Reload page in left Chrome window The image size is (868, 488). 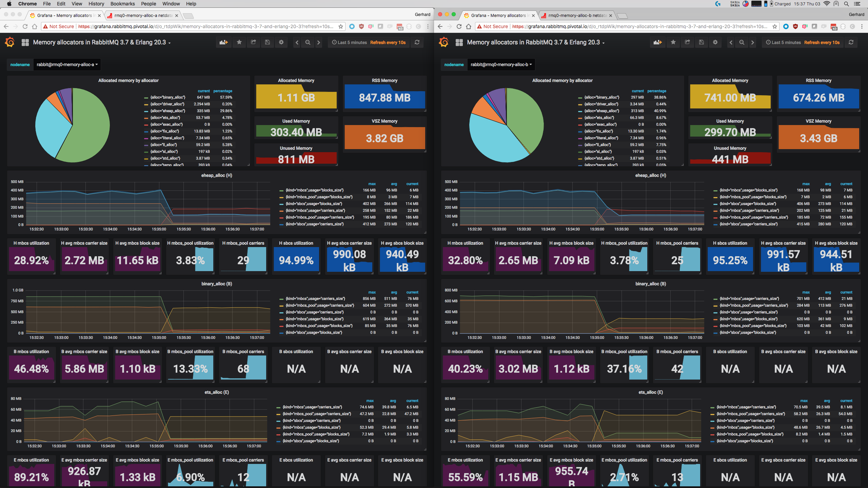[x=25, y=26]
